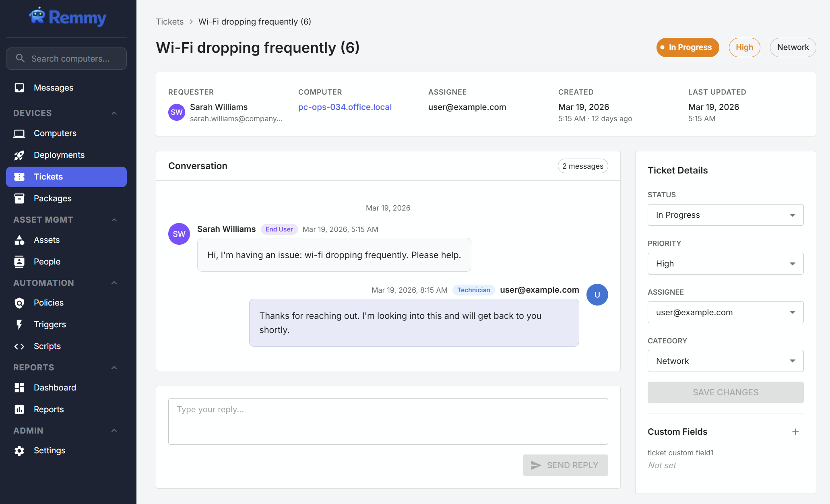Click the Settings gear icon
The image size is (830, 504).
[19, 450]
